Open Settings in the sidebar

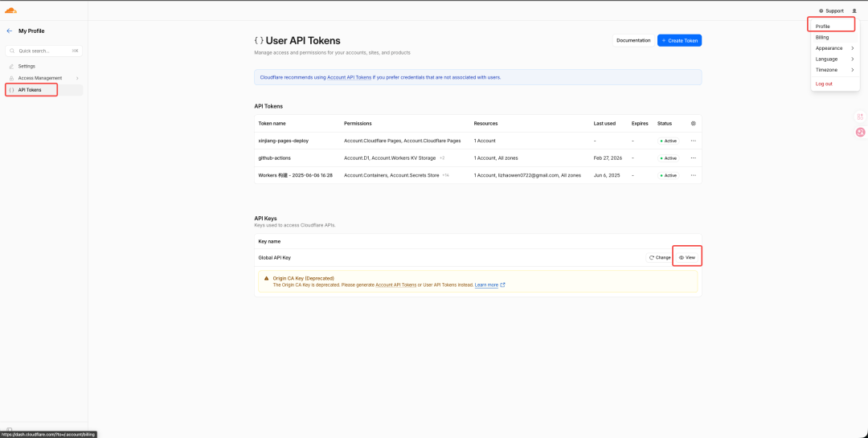pos(27,67)
